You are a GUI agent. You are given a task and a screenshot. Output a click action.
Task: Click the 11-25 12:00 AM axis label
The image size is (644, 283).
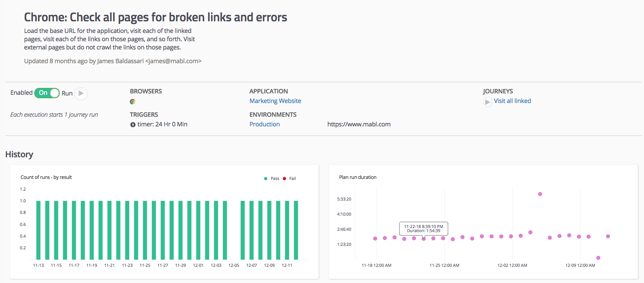tap(444, 265)
